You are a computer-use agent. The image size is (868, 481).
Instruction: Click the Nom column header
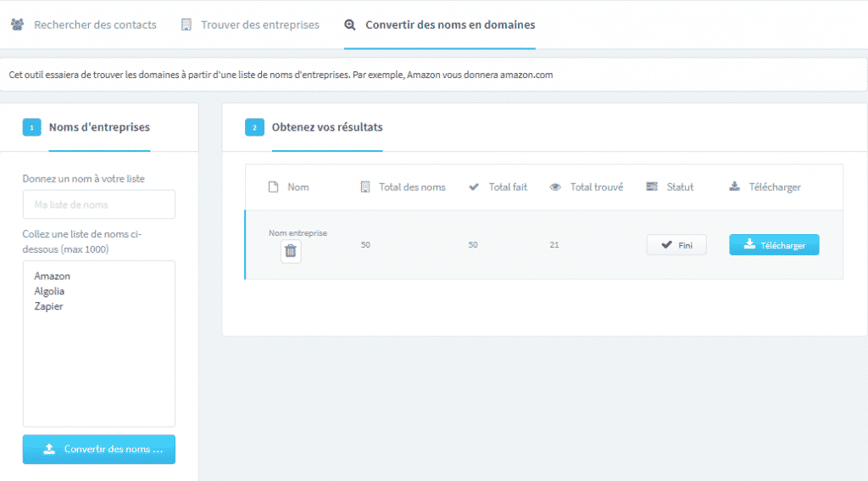[x=298, y=187]
